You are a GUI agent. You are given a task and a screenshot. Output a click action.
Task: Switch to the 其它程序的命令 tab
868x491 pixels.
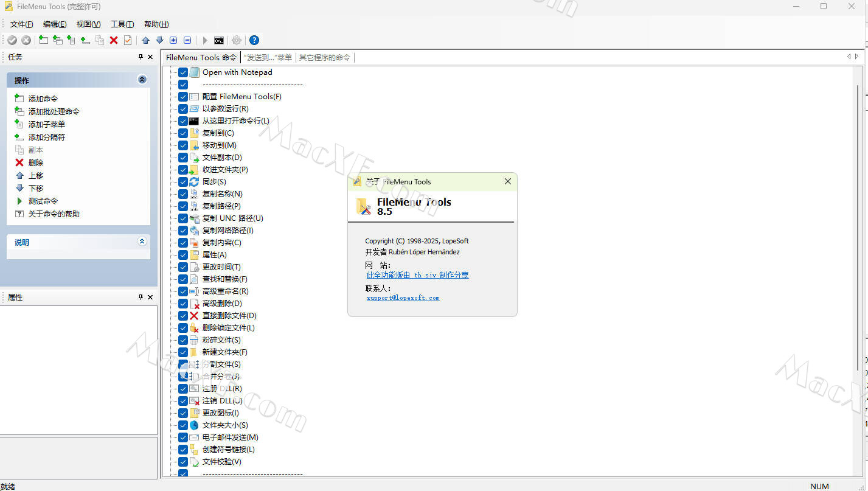click(x=325, y=58)
